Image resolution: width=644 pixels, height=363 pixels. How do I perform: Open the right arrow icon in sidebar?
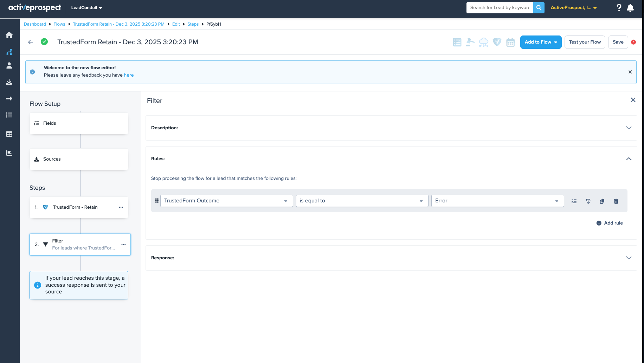click(9, 98)
